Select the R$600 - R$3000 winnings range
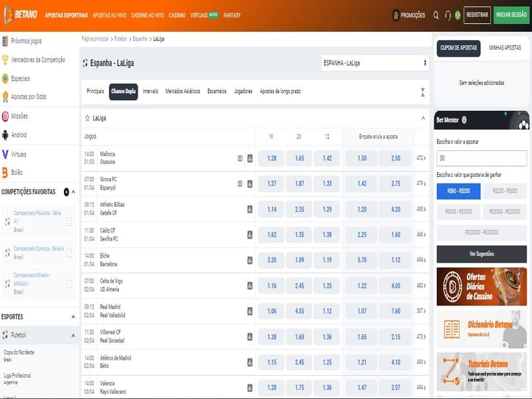The width and height of the screenshot is (532, 399). point(458,211)
